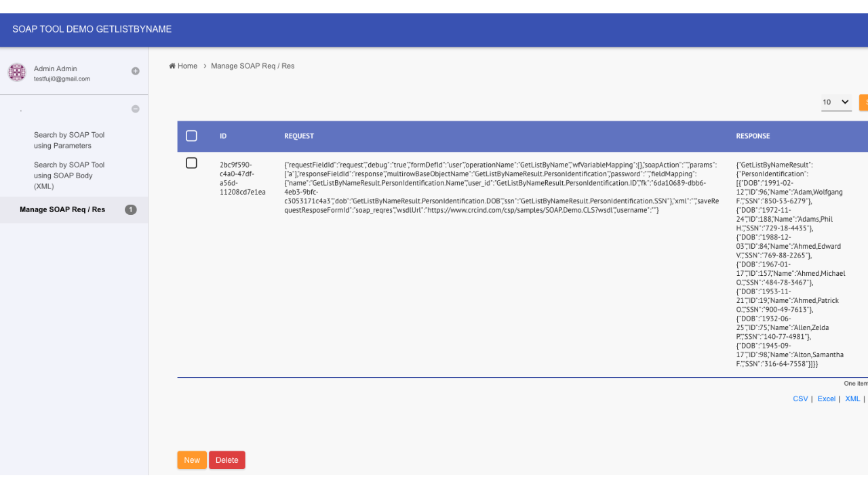Screen dimensions: 868x488
Task: Check the row checkbox for record 2bc9f590
Action: tap(191, 163)
